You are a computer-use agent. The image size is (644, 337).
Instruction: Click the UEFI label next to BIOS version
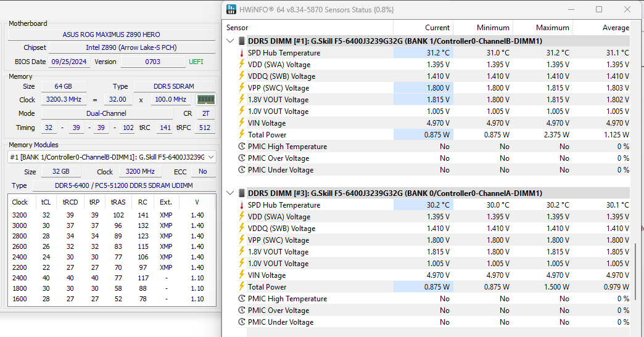click(196, 62)
